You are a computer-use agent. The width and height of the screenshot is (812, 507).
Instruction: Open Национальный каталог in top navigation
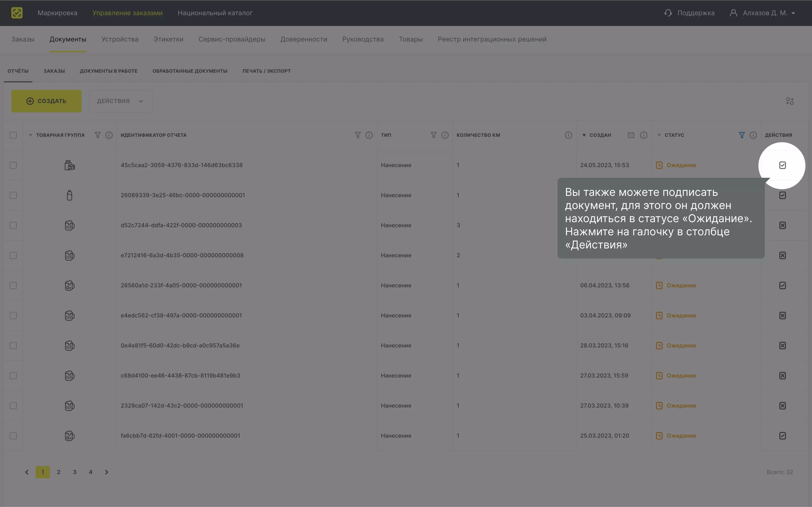[215, 13]
